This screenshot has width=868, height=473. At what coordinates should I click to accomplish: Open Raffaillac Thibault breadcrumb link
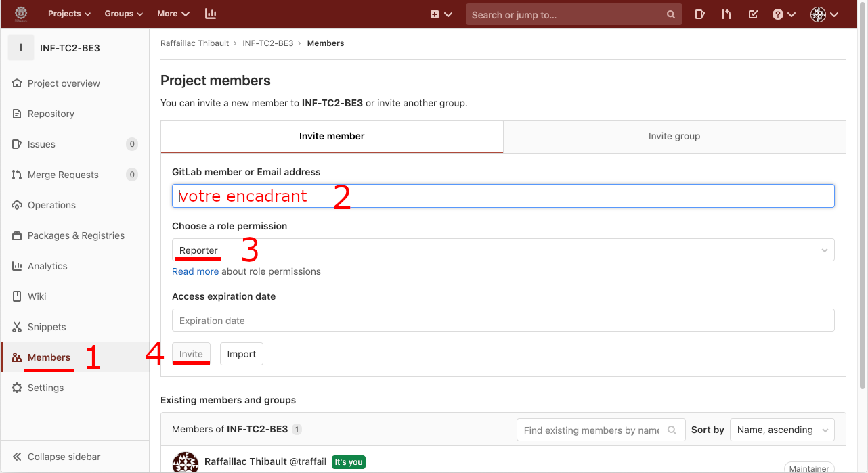point(194,43)
